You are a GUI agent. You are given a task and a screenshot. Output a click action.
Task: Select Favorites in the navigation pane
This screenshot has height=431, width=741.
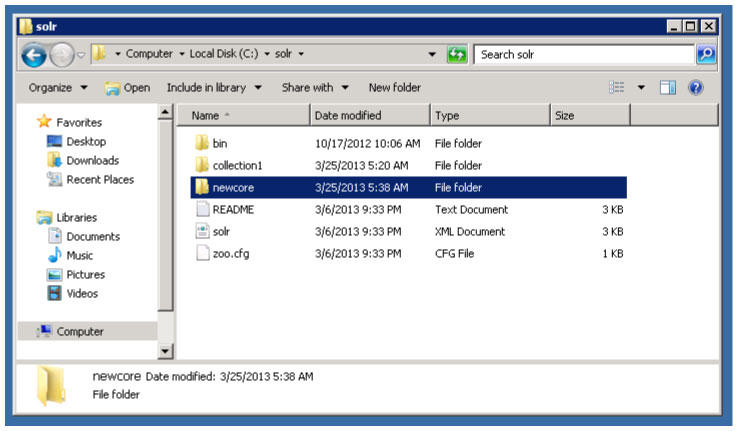(79, 123)
